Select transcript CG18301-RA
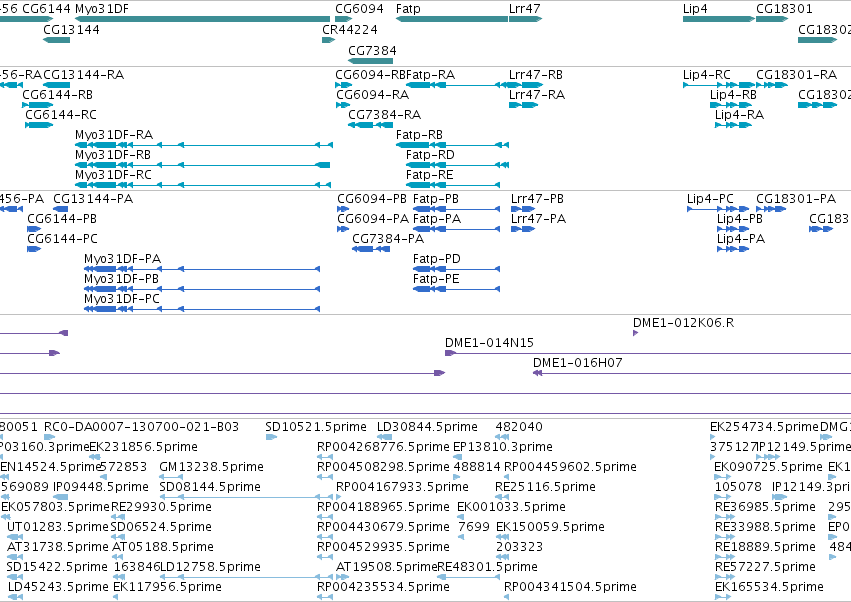The image size is (851, 602). (772, 85)
